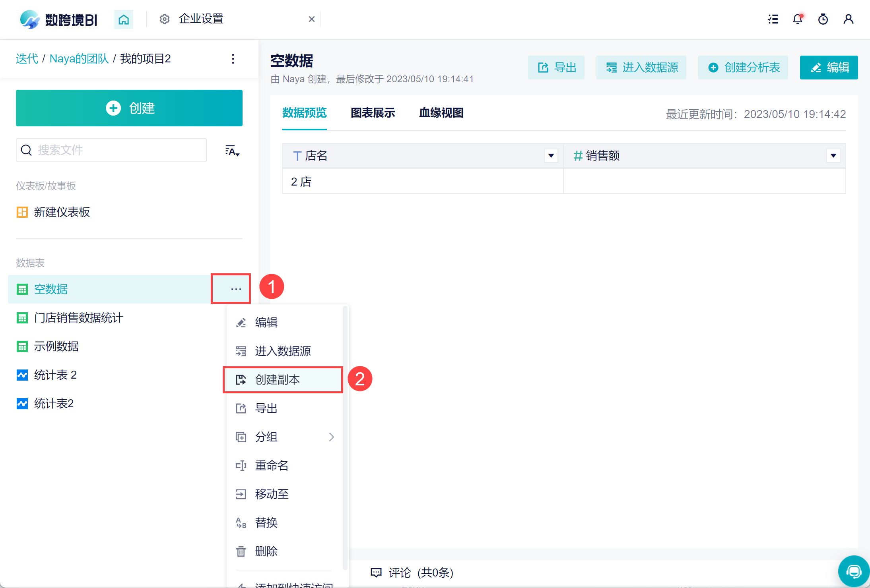Expand the 销售额 column dropdown arrow

[833, 156]
